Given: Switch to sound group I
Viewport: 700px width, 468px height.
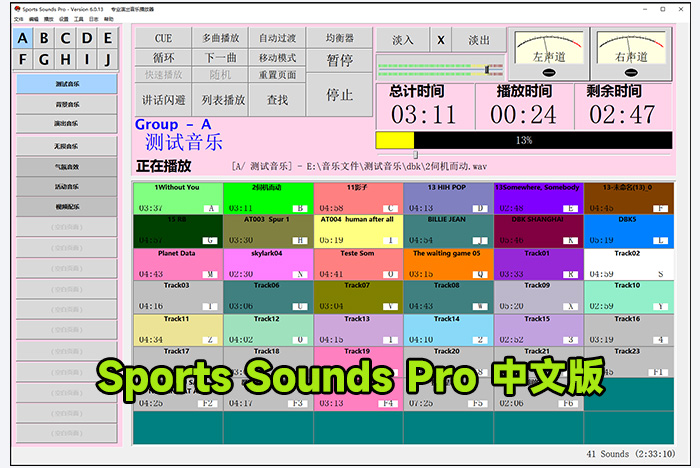Looking at the screenshot, I should [x=87, y=59].
